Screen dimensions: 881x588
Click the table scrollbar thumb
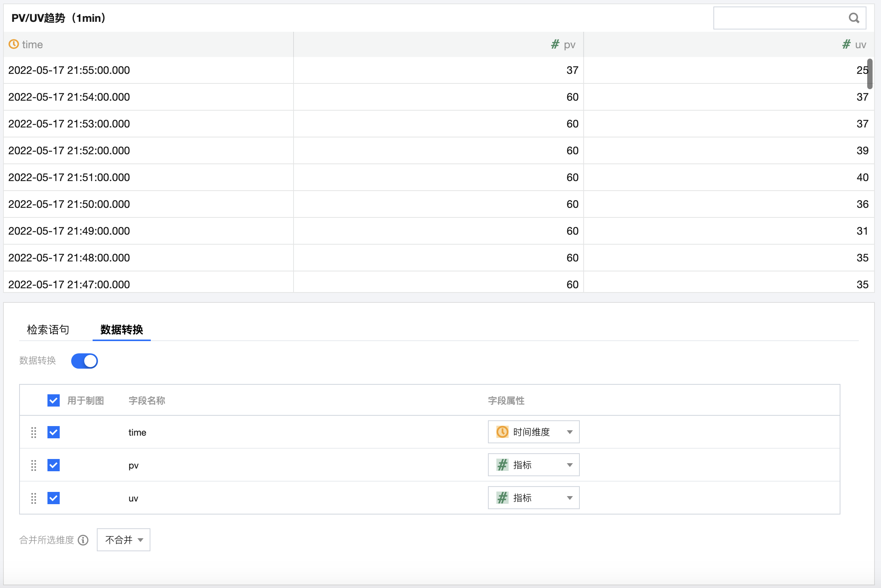[870, 74]
